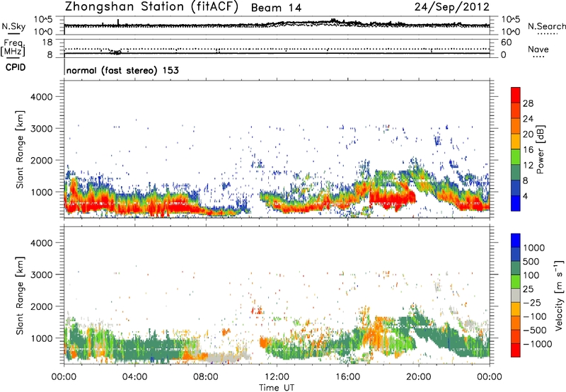This screenshot has height=392, width=566.
Task: Click the velocity panel 'Slant Range [km]' label
Action: [20, 296]
